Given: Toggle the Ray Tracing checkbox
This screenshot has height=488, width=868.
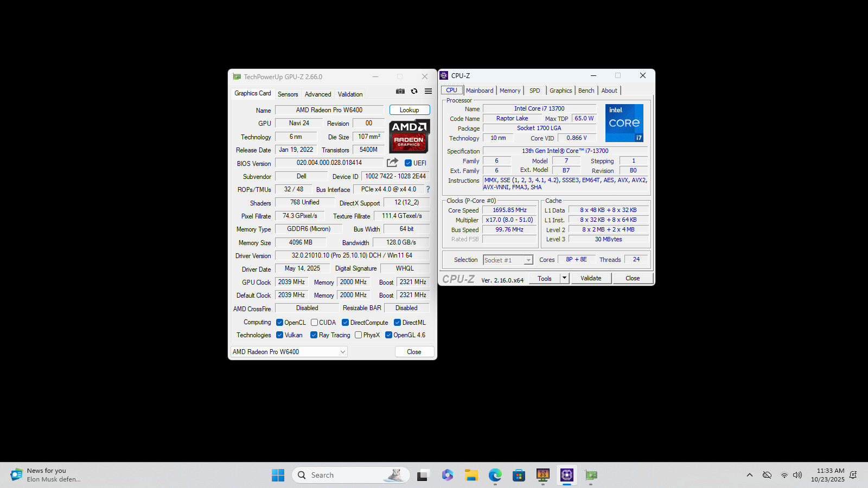Looking at the screenshot, I should click(x=314, y=335).
